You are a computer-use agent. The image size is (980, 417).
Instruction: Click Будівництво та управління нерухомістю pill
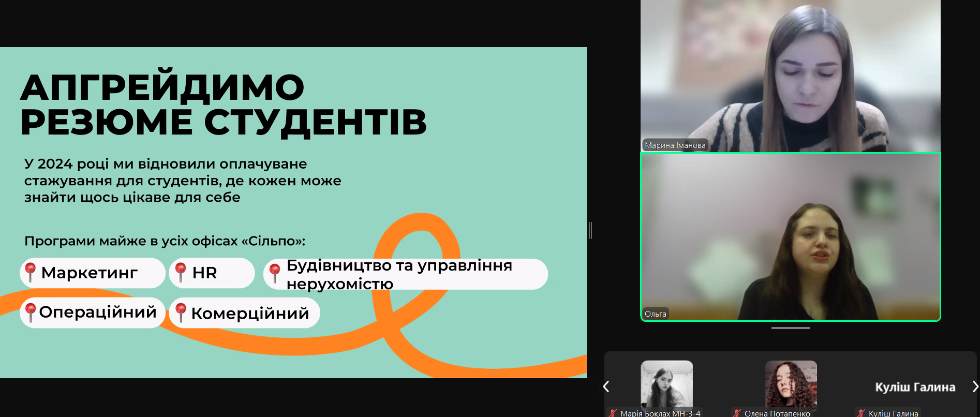pyautogui.click(x=406, y=274)
